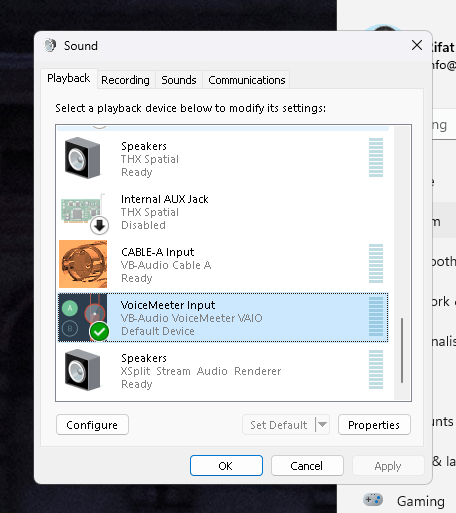Select the XSplit Stream Audio Renderer speaker icon
Viewport: 456px width, 513px height.
(x=82, y=370)
